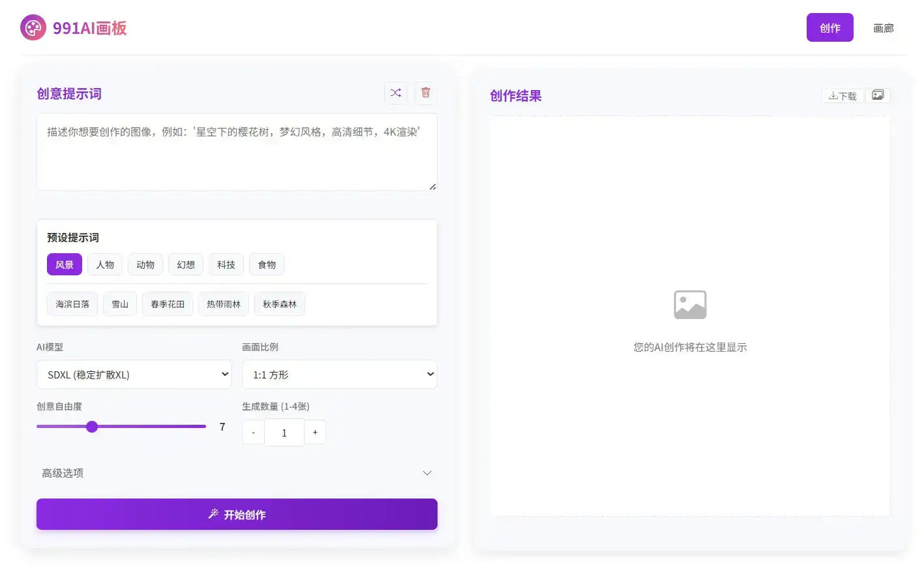Click into the prompt description text area
The image size is (924, 569).
coord(237,152)
